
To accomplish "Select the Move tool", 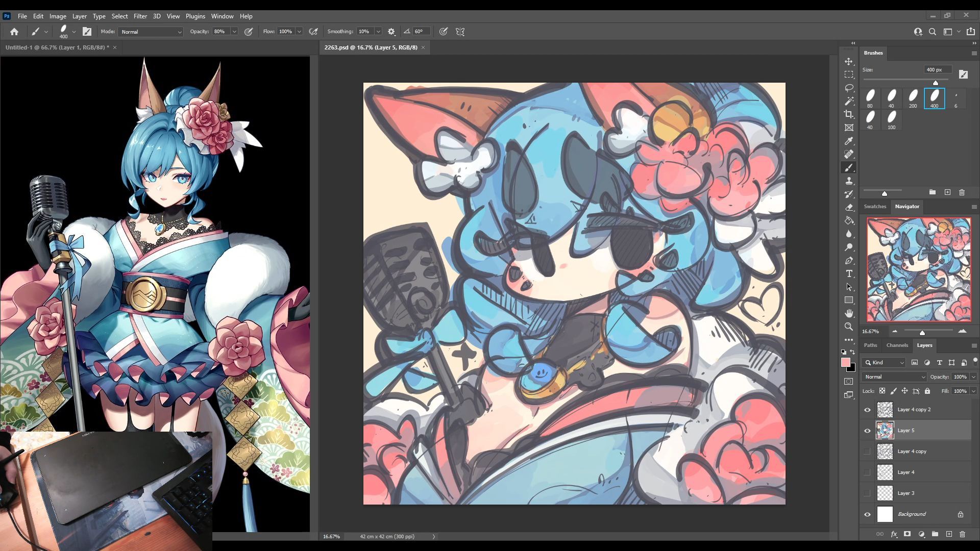I will (x=849, y=61).
